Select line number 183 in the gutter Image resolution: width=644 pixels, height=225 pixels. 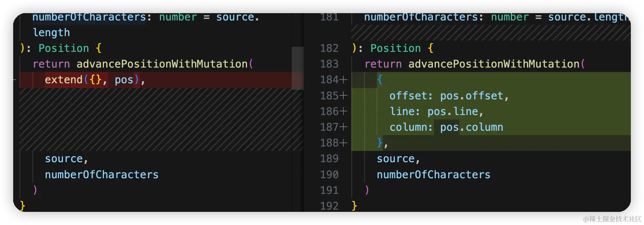click(x=329, y=64)
